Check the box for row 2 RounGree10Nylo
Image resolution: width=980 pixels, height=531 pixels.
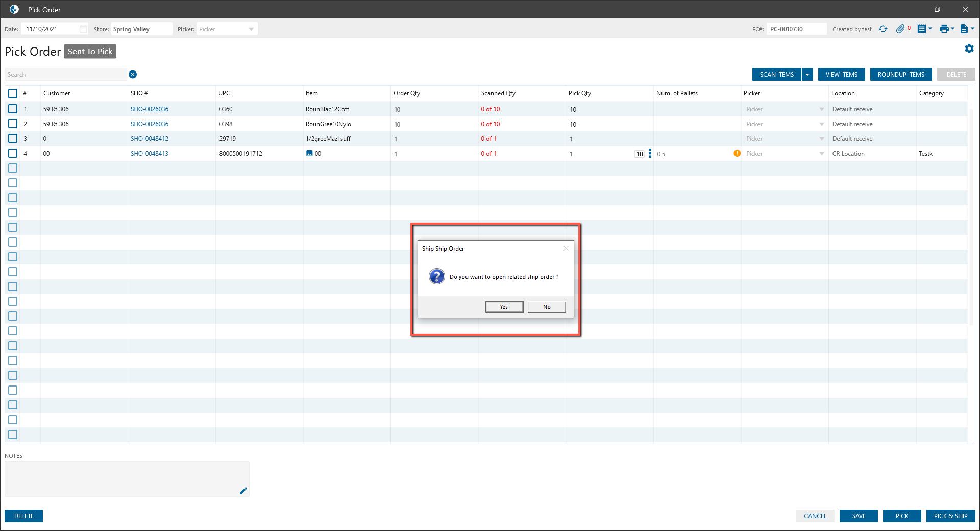point(13,124)
